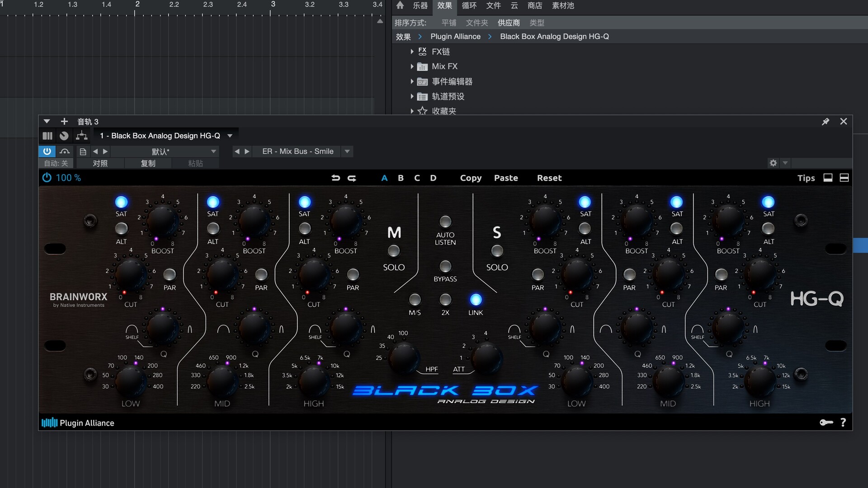Switch to the 商店 tab
The height and width of the screenshot is (488, 868).
535,5
